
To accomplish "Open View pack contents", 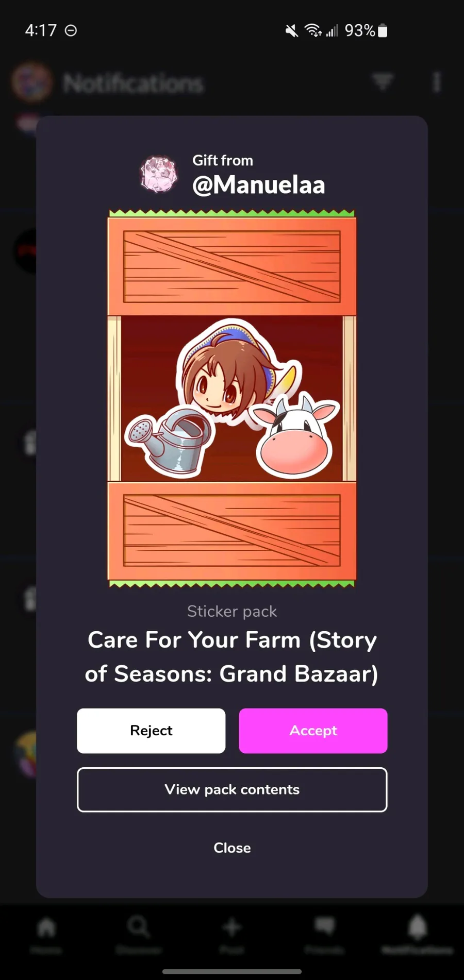I will click(x=232, y=789).
